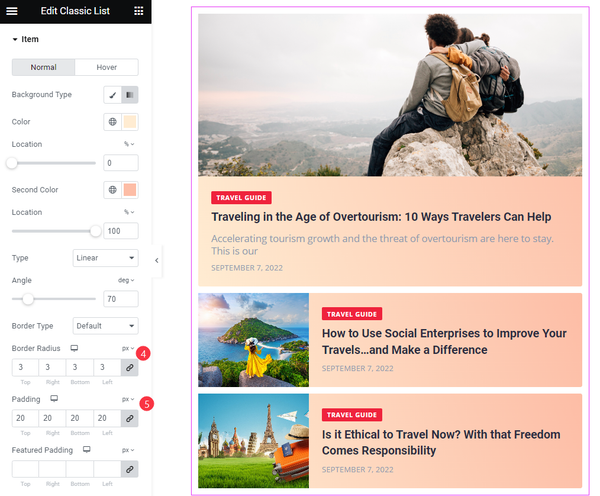Collapse the Item section
Viewport: 600px width, 496px height.
coord(25,39)
